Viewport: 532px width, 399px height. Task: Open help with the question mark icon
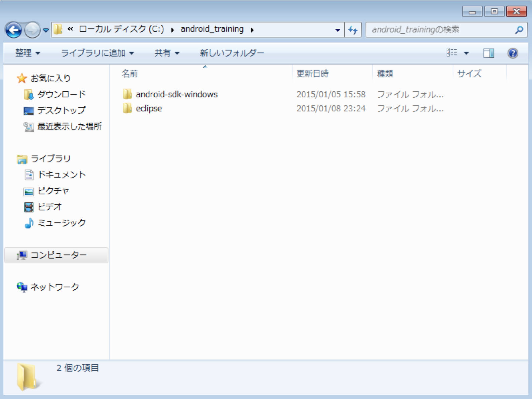pyautogui.click(x=513, y=53)
